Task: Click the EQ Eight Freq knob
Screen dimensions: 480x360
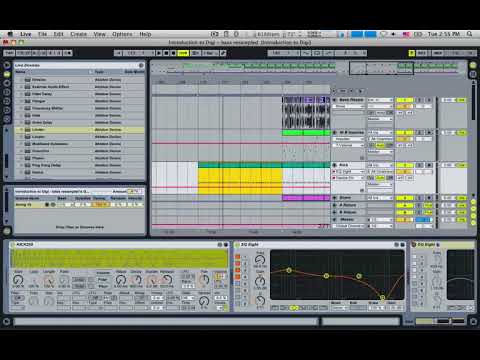Action: [x=260, y=260]
